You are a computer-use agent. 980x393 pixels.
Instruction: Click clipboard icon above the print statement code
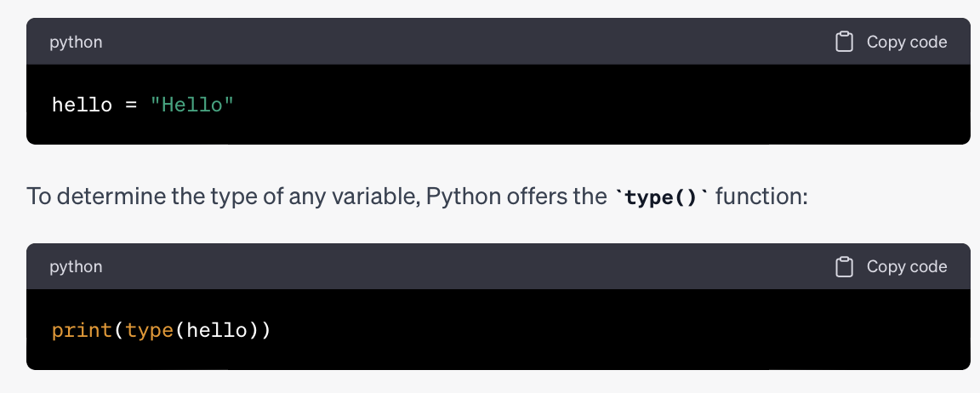845,267
